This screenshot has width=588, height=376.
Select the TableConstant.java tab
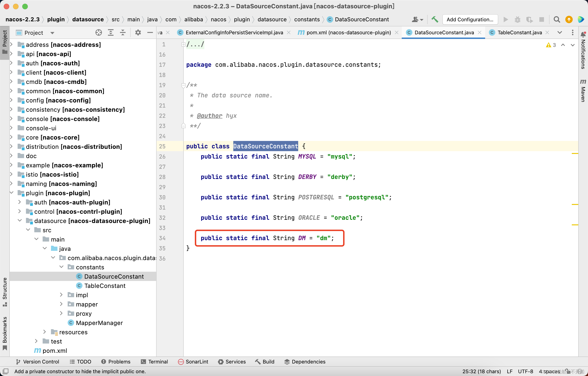pos(519,33)
